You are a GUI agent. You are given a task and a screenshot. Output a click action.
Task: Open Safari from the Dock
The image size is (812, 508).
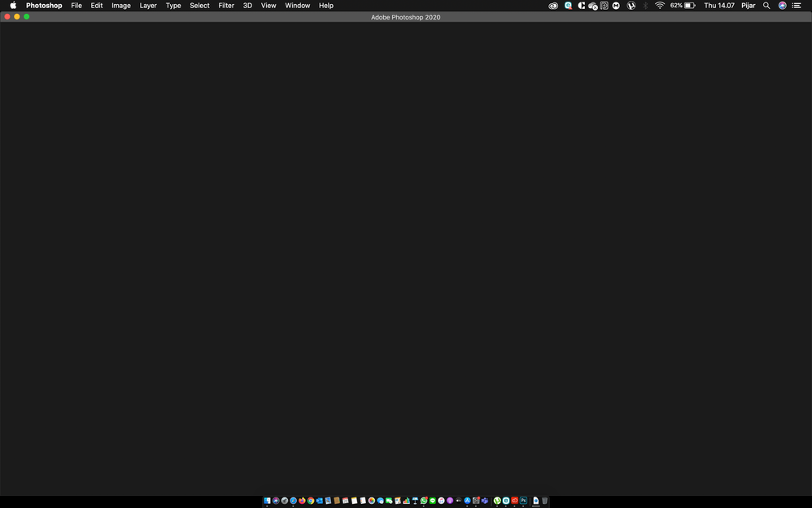coord(293,501)
